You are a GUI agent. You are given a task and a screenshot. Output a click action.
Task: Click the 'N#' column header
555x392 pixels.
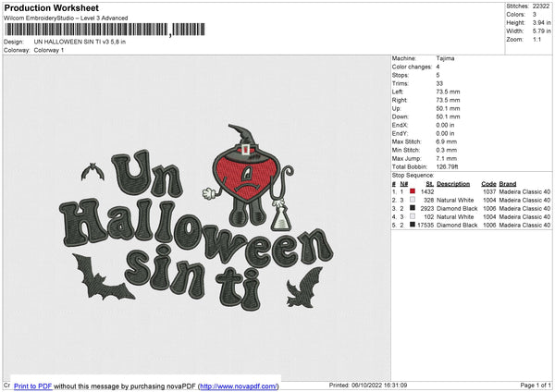pyautogui.click(x=404, y=184)
